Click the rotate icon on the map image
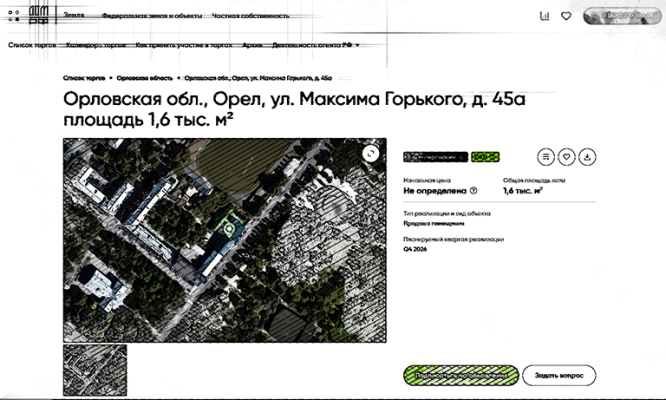Image resolution: width=666 pixels, height=400 pixels. [x=371, y=153]
